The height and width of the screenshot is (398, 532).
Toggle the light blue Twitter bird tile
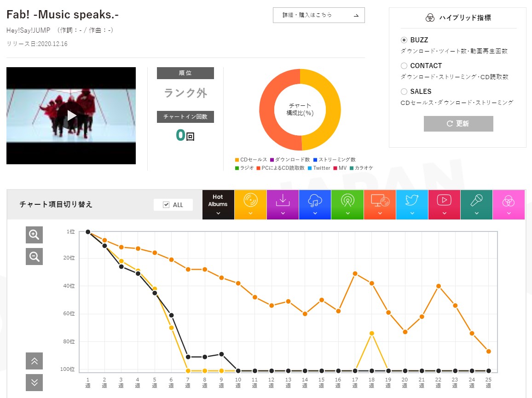click(x=412, y=205)
